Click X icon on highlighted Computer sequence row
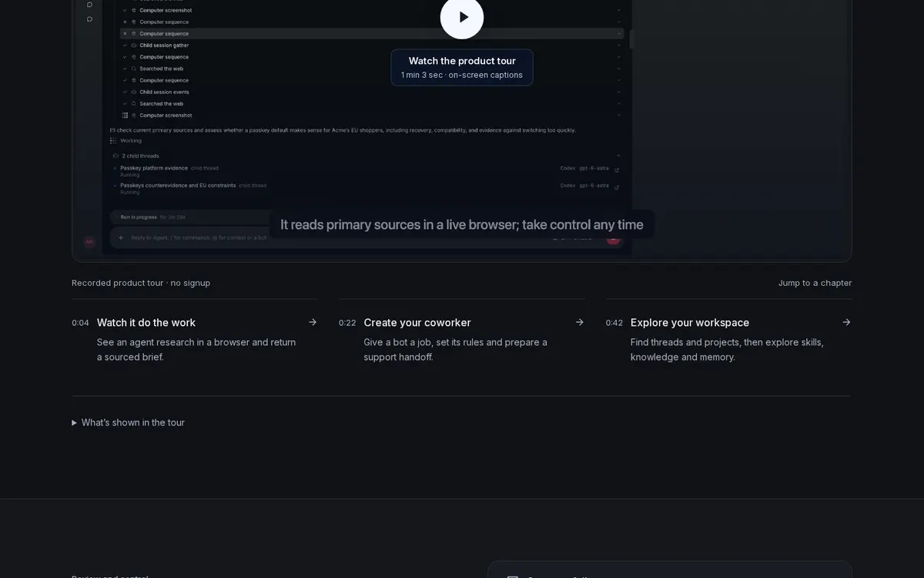The height and width of the screenshot is (578, 924). click(125, 34)
